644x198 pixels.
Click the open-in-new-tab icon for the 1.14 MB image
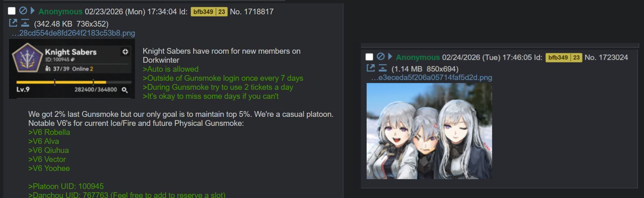tap(370, 68)
